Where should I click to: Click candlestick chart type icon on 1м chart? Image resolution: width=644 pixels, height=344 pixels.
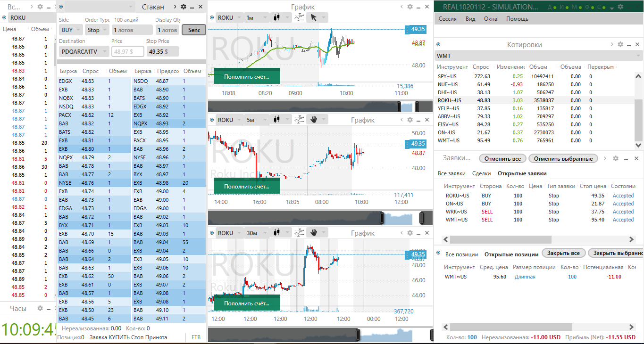coord(276,17)
